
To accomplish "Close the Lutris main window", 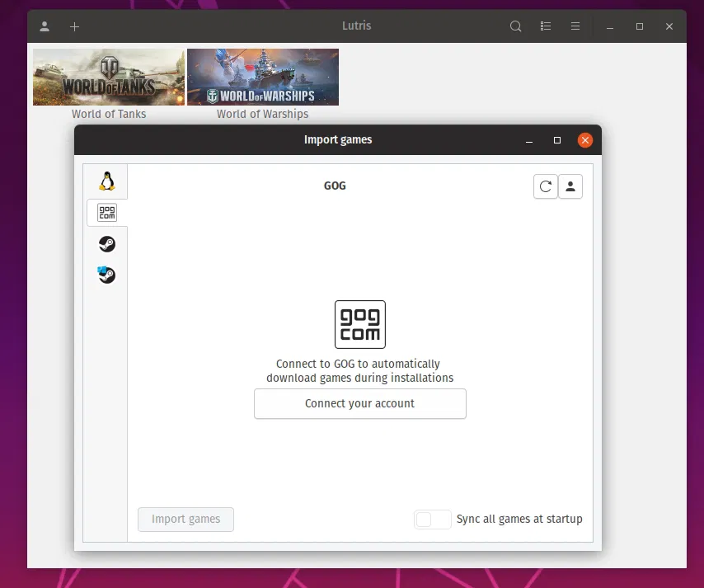I will pos(669,26).
